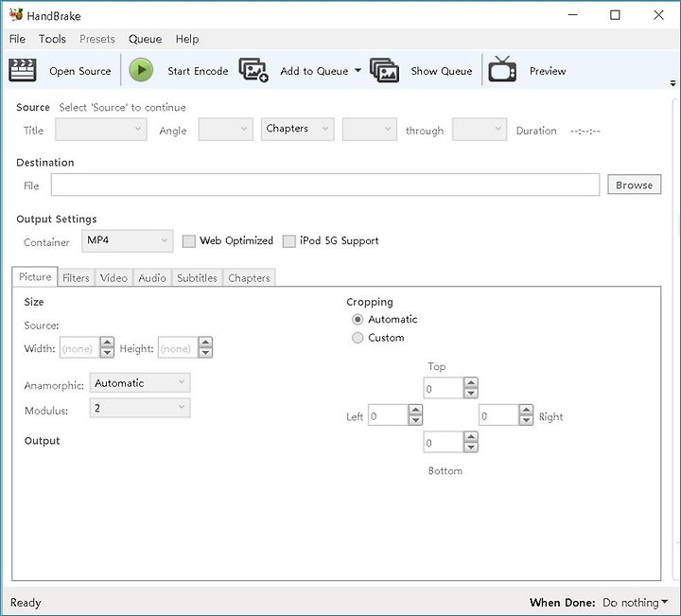Click the HandBrake app logo in title bar
Screen dimensions: 681x616
click(x=16, y=15)
